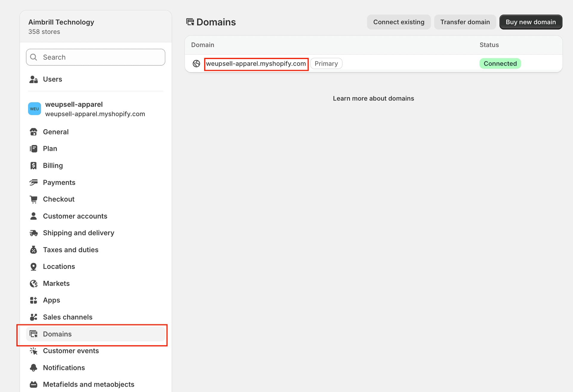Click the Sales channels icon
Screen dimensions: 573x392
33,317
